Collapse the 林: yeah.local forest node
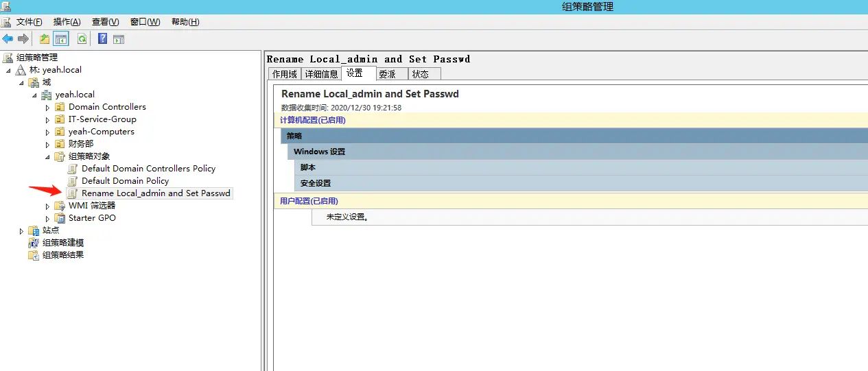The image size is (868, 371). [x=9, y=71]
